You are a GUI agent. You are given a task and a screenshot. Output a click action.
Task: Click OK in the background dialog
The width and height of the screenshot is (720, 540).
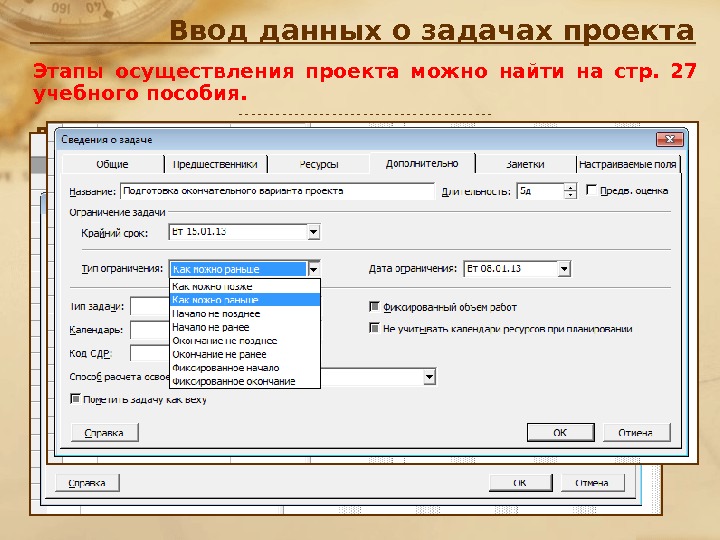pos(520,483)
